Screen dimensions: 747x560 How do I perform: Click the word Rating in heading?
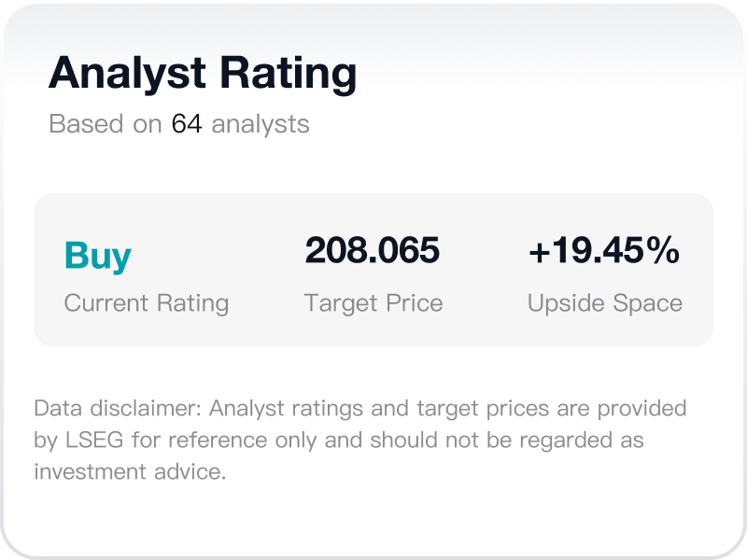pyautogui.click(x=289, y=74)
